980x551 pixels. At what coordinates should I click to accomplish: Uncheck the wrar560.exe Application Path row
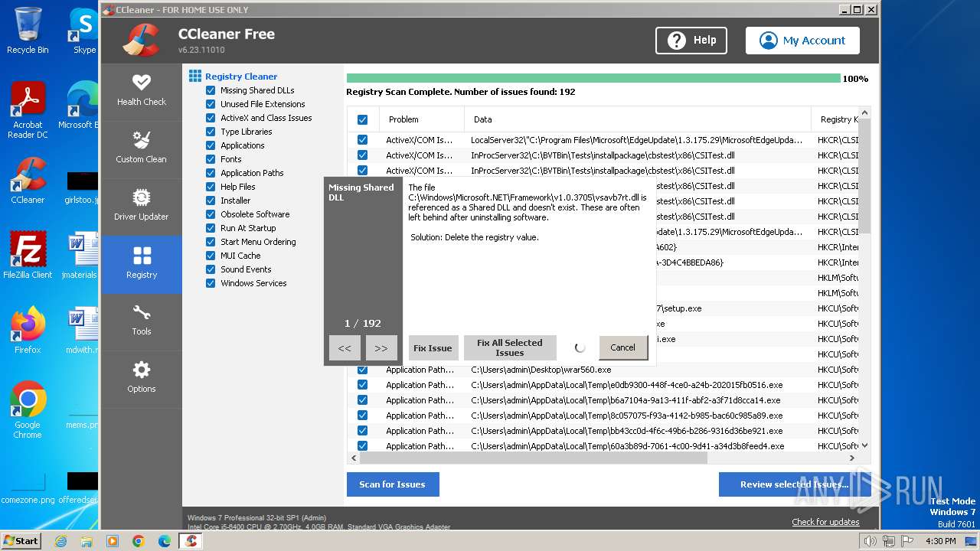pos(362,370)
